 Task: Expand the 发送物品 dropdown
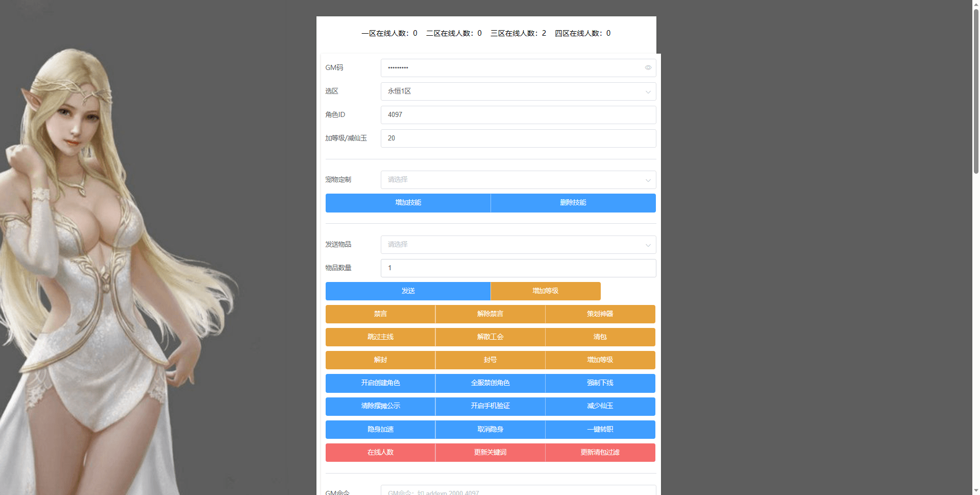[518, 245]
